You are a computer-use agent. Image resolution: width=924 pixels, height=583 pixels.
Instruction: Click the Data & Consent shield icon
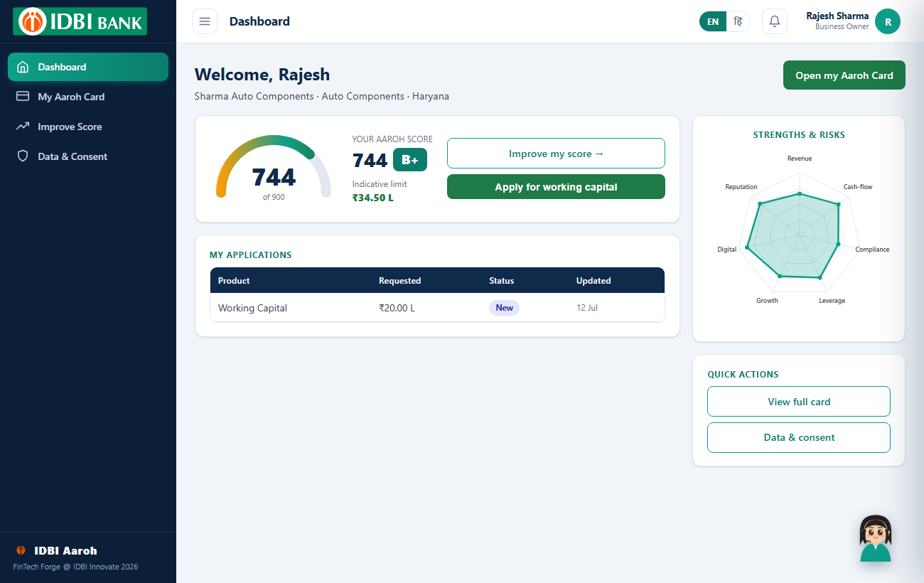(23, 156)
